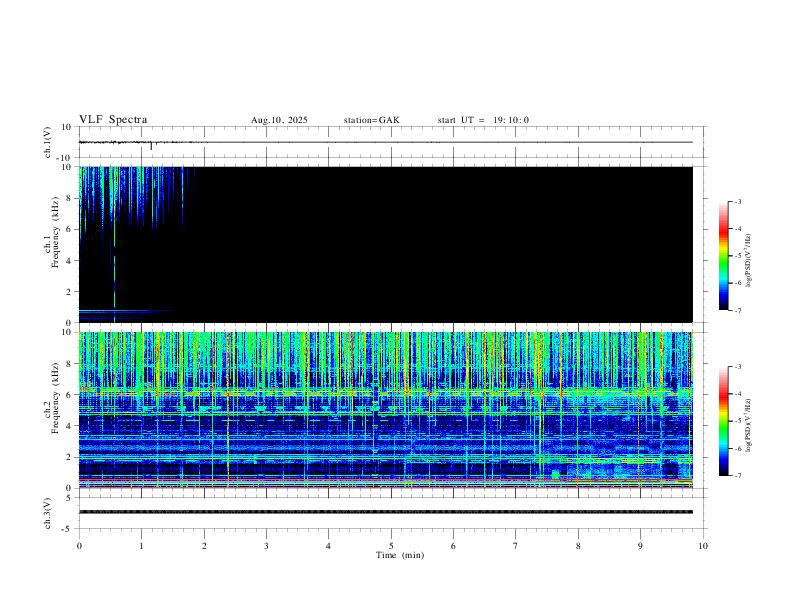Click time axis tick label "10"
Screen dimensions: 792x612
point(703,546)
